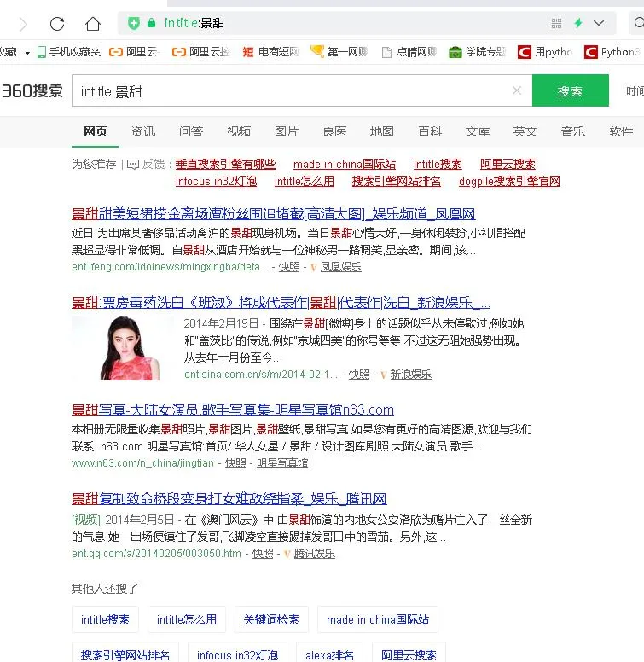Switch to the 良医 tab

point(334,131)
